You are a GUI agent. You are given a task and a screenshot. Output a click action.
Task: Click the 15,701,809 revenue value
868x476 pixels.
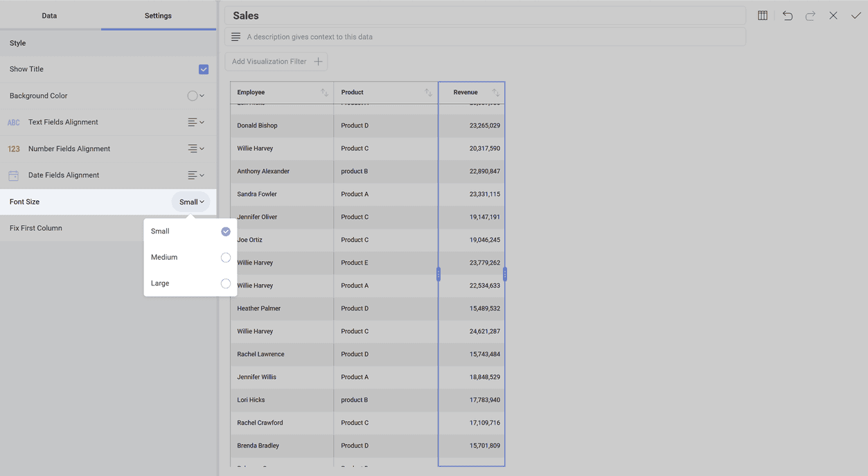[x=484, y=446]
